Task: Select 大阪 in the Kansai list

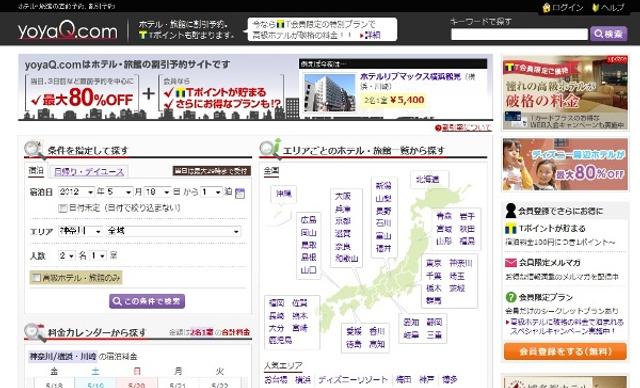Action: [343, 196]
